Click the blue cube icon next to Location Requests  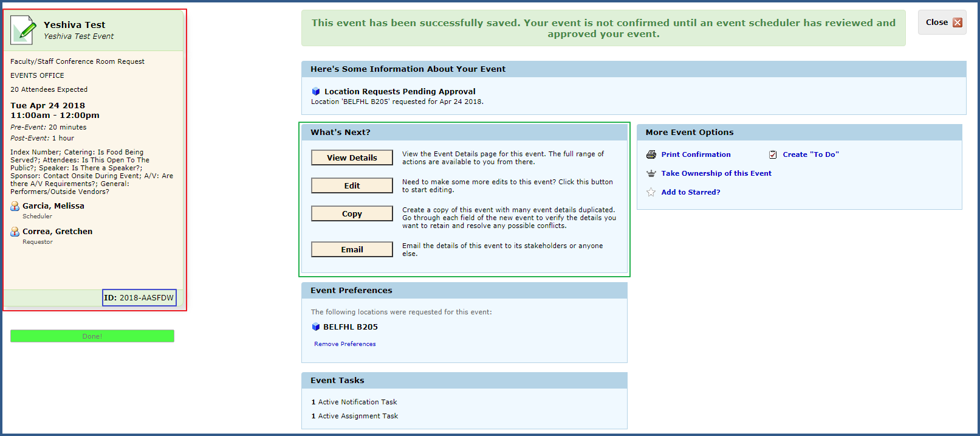316,92
